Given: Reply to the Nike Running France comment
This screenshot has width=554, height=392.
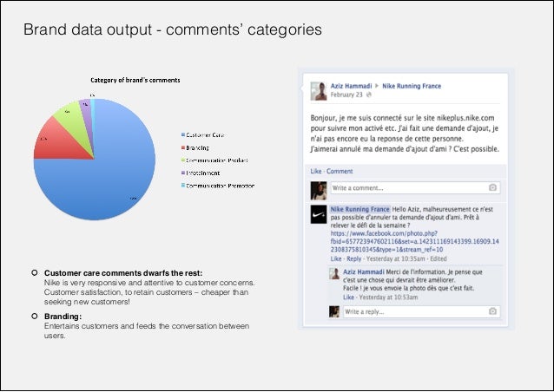Looking at the screenshot, I should tap(353, 258).
